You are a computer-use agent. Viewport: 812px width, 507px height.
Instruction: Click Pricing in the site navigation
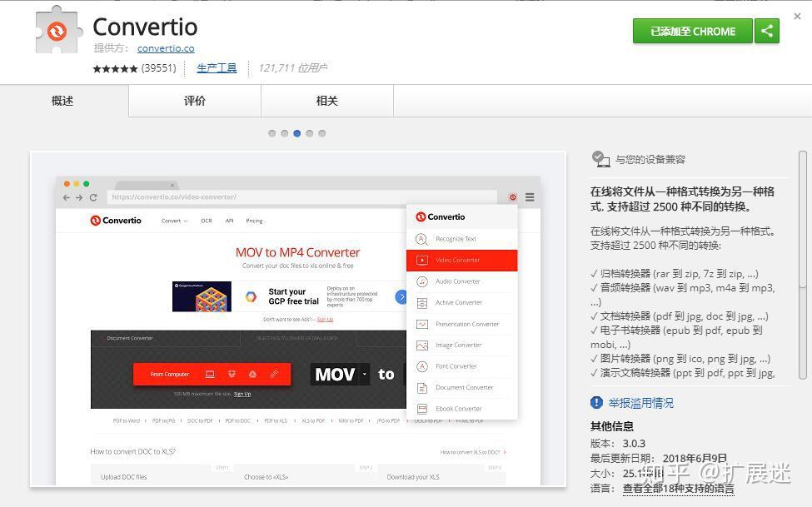[254, 221]
